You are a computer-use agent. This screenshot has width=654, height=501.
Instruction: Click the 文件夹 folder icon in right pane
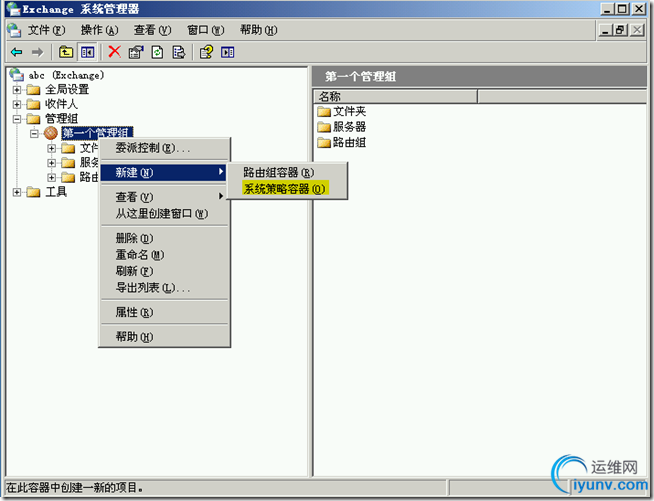pyautogui.click(x=324, y=111)
